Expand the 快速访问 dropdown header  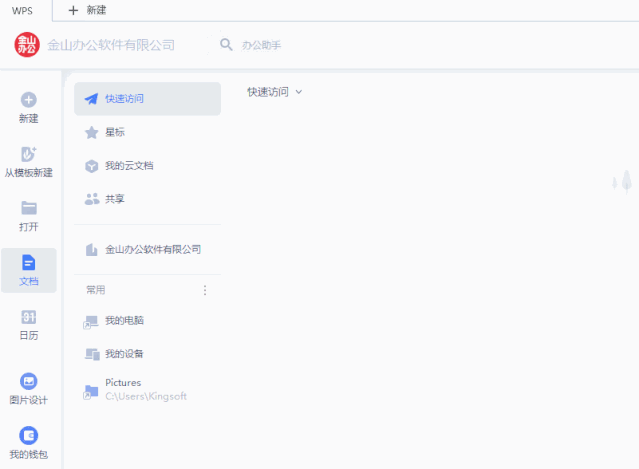pyautogui.click(x=275, y=92)
